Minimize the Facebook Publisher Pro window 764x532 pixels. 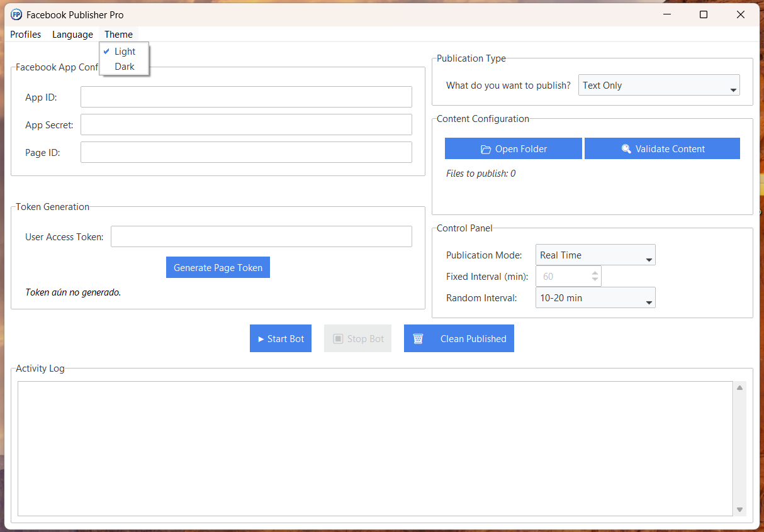point(666,14)
